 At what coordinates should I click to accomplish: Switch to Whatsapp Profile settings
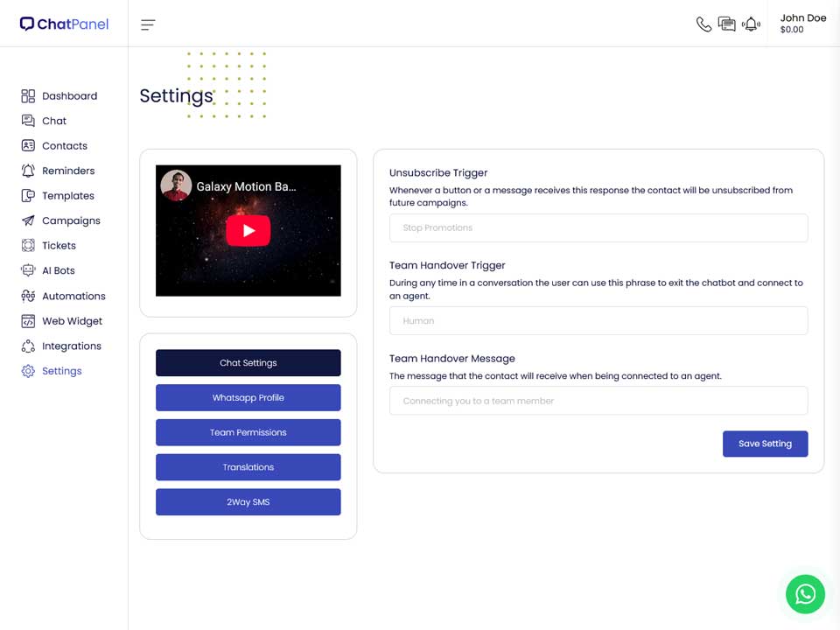248,397
